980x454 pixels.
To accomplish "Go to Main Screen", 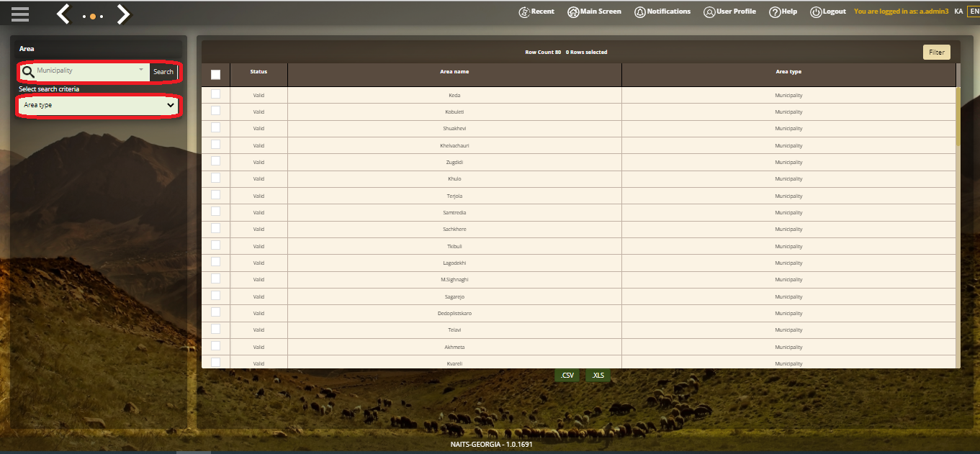I will [594, 12].
